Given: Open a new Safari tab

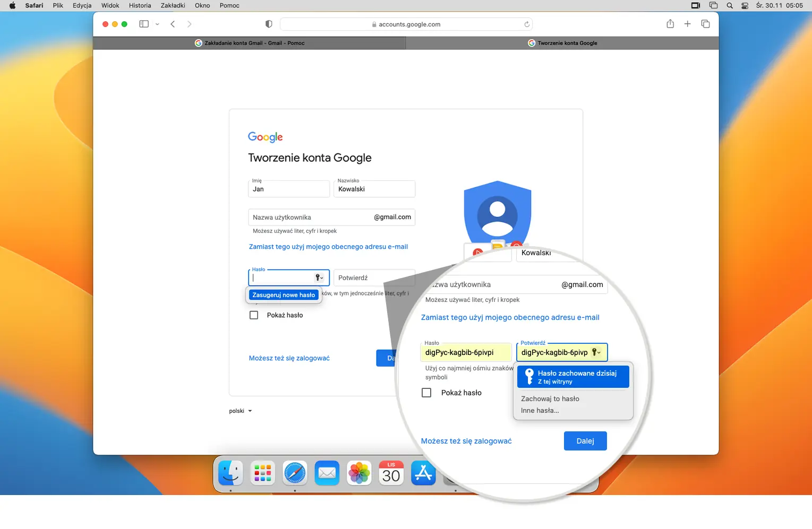Looking at the screenshot, I should pyautogui.click(x=687, y=24).
